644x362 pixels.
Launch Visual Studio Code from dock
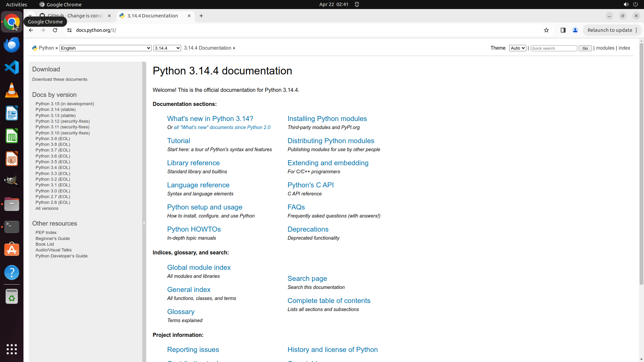tap(12, 67)
